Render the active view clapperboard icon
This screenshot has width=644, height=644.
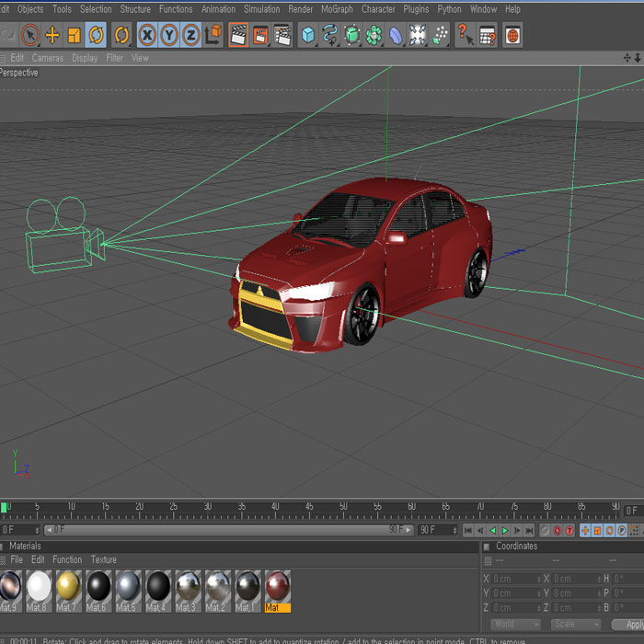point(238,35)
